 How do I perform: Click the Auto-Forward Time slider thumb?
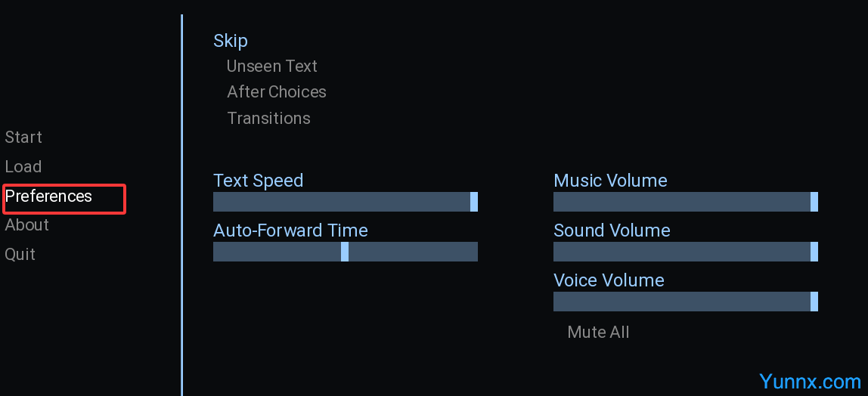[345, 252]
